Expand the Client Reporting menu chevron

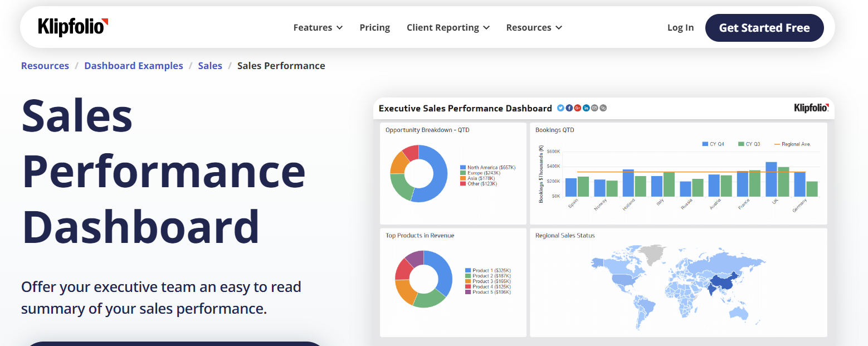(486, 28)
